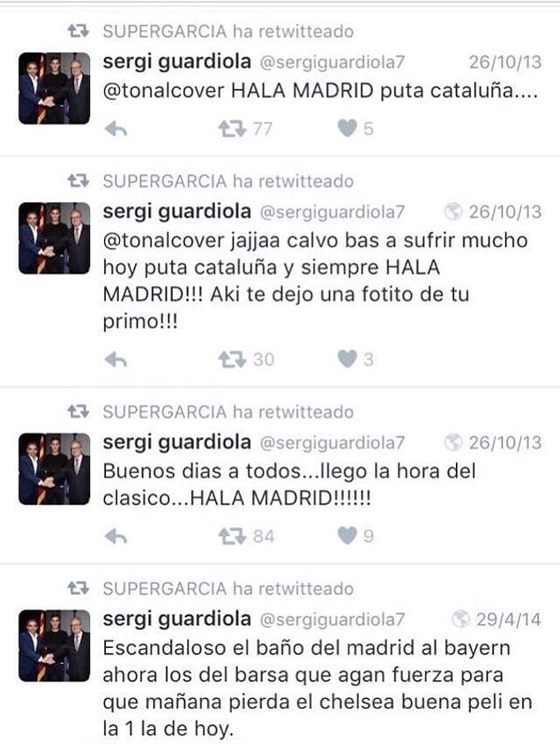Reply to the 'HALA MADRID puta cataluña' tweet
560x744 pixels.
tap(116, 128)
